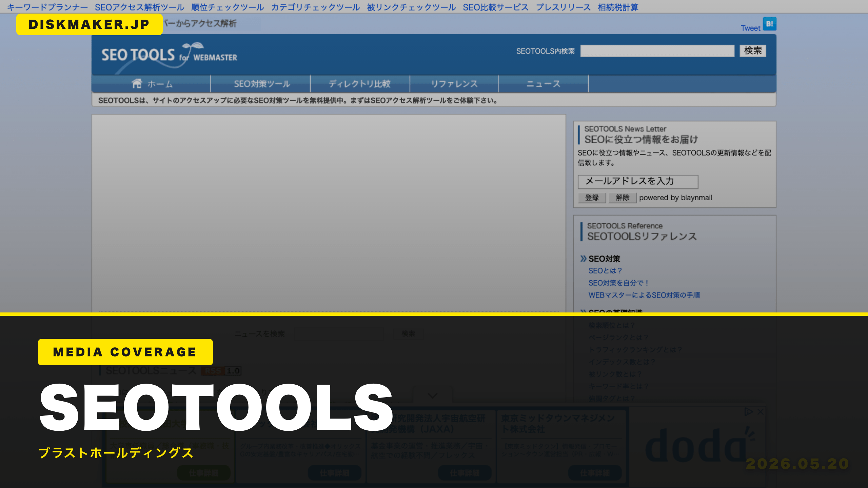The width and height of the screenshot is (868, 488).
Task: Open the トラフィックランキングとは？ link
Action: (x=635, y=350)
